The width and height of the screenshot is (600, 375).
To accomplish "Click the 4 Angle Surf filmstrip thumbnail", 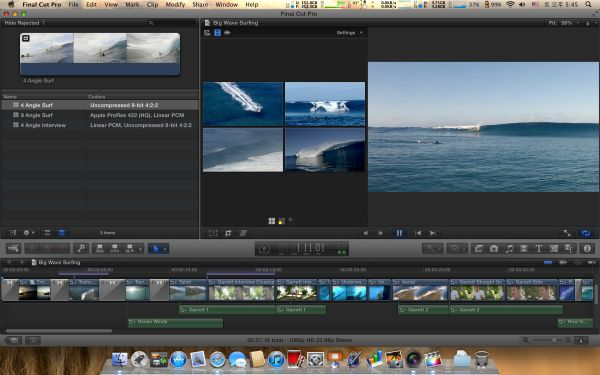I will (x=100, y=54).
